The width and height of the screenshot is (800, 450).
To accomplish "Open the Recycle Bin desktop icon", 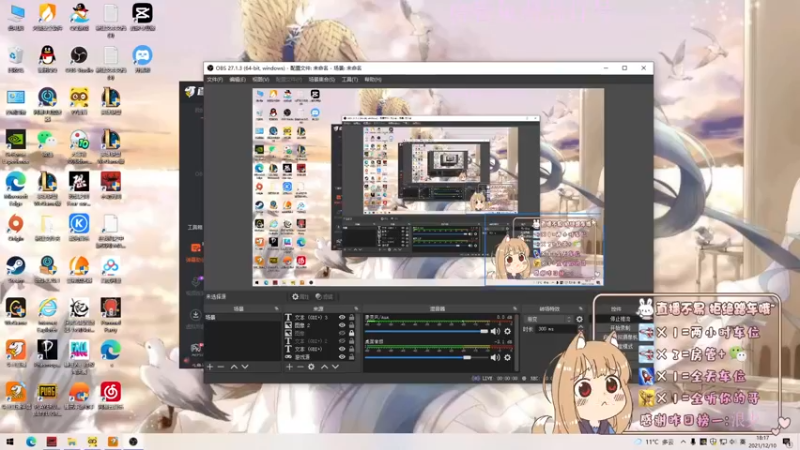I will click(x=16, y=59).
